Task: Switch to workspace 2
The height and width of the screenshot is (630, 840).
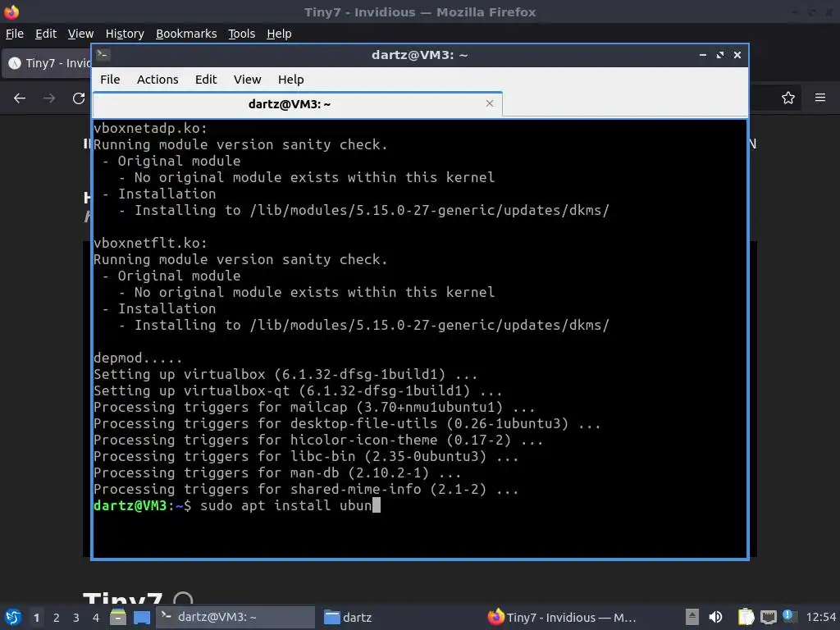Action: coord(57,618)
